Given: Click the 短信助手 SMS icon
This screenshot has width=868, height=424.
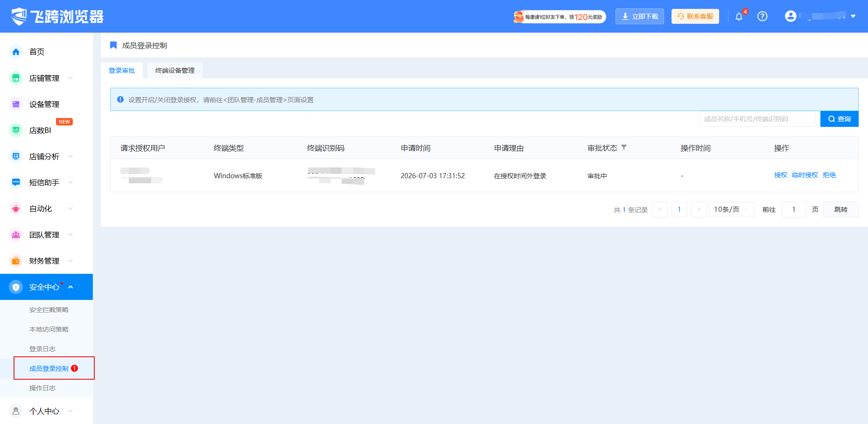Looking at the screenshot, I should (16, 182).
